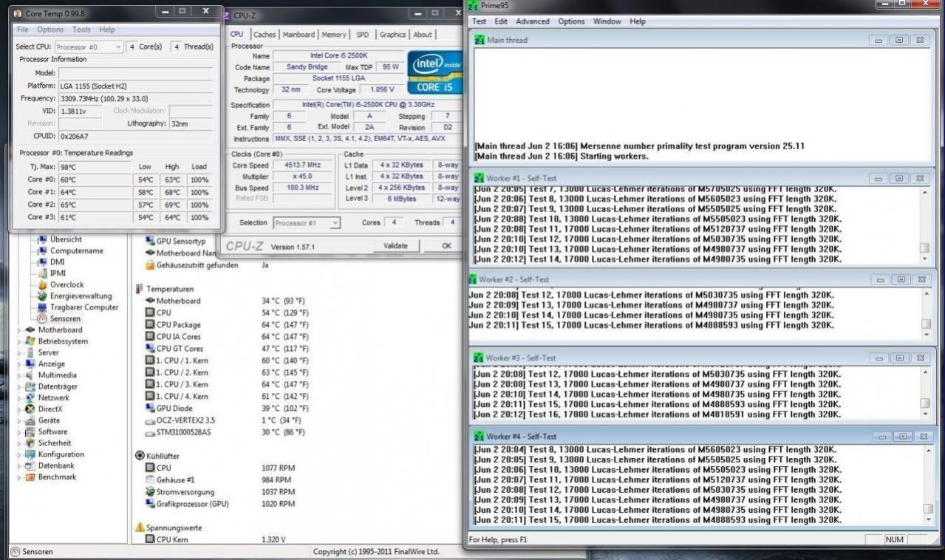Expand the Betriebssystem tree node
The image size is (945, 560).
point(20,341)
